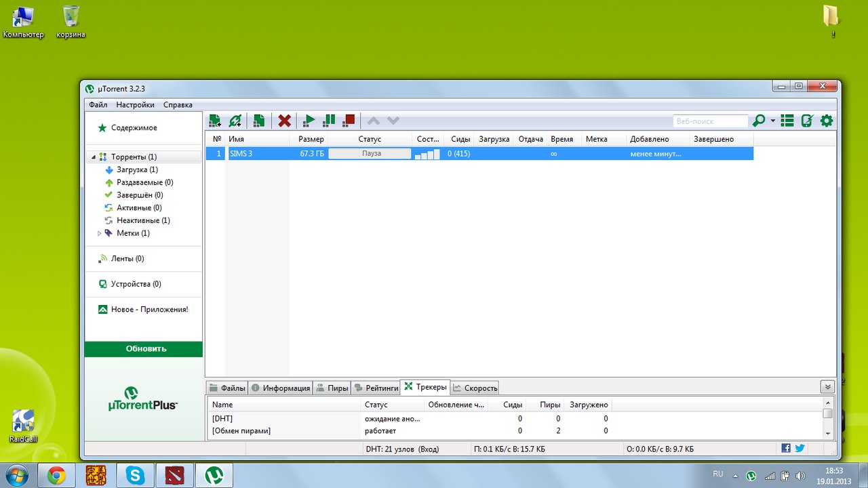Open Dota 2 from the taskbar
The width and height of the screenshot is (868, 488).
174,476
